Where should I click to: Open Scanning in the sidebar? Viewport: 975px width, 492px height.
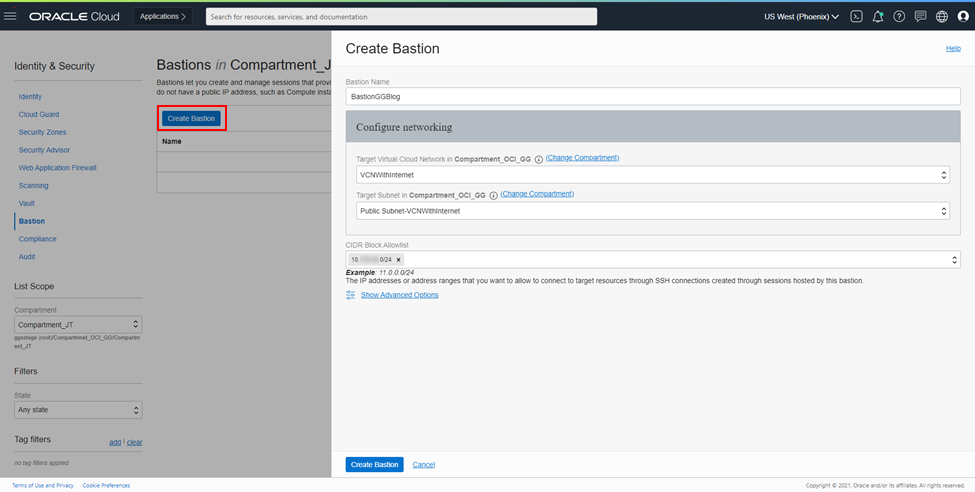point(34,185)
